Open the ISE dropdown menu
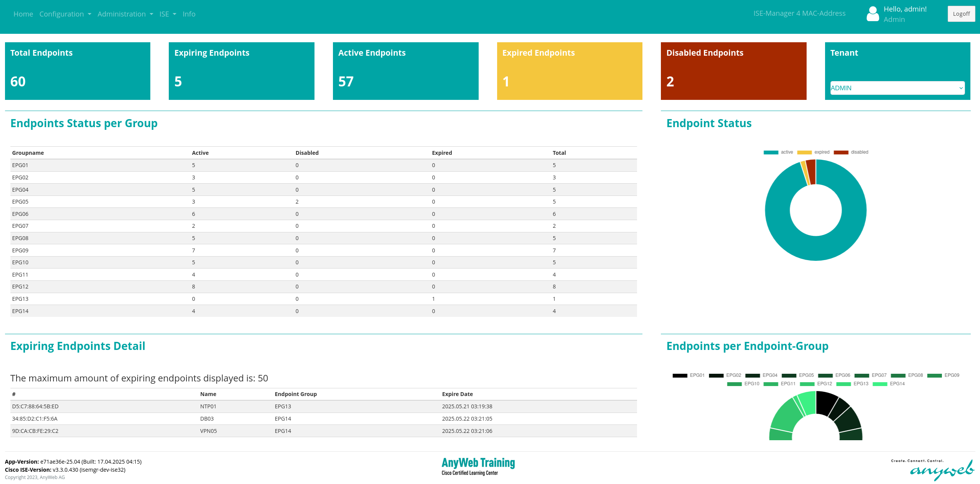 point(168,14)
